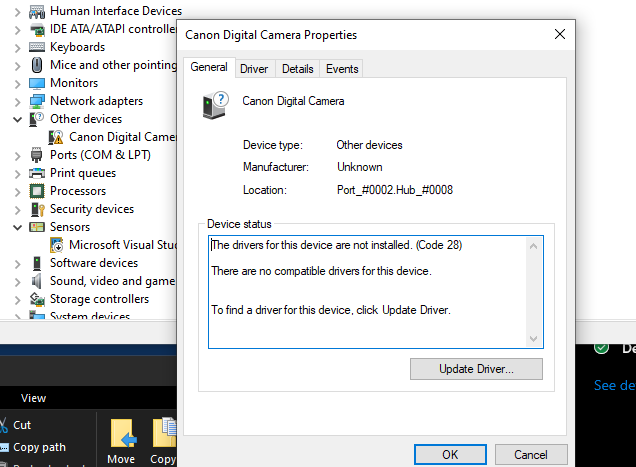Click the Move to icon in File Explorer

click(x=122, y=438)
